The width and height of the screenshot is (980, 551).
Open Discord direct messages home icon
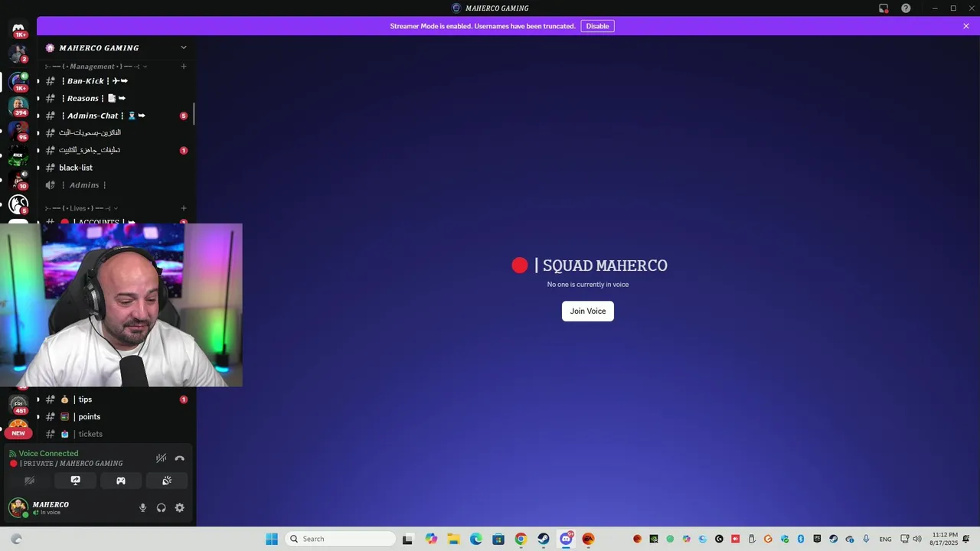[x=18, y=29]
